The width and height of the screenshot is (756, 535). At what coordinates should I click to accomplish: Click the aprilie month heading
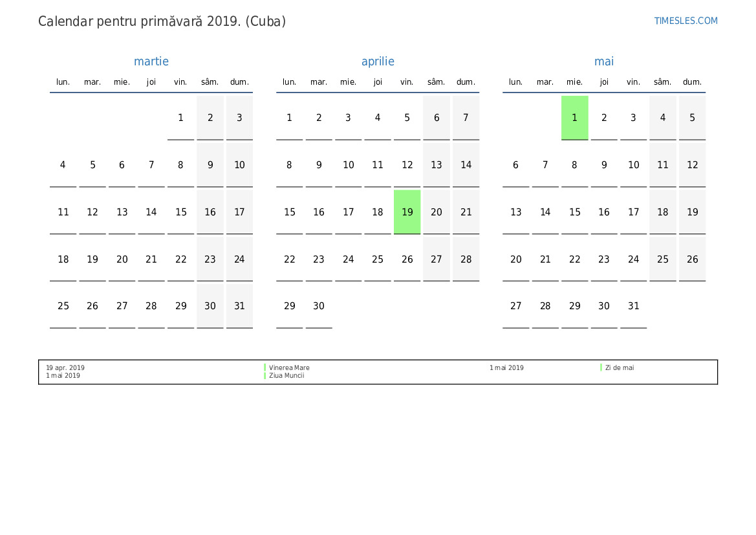(x=378, y=61)
